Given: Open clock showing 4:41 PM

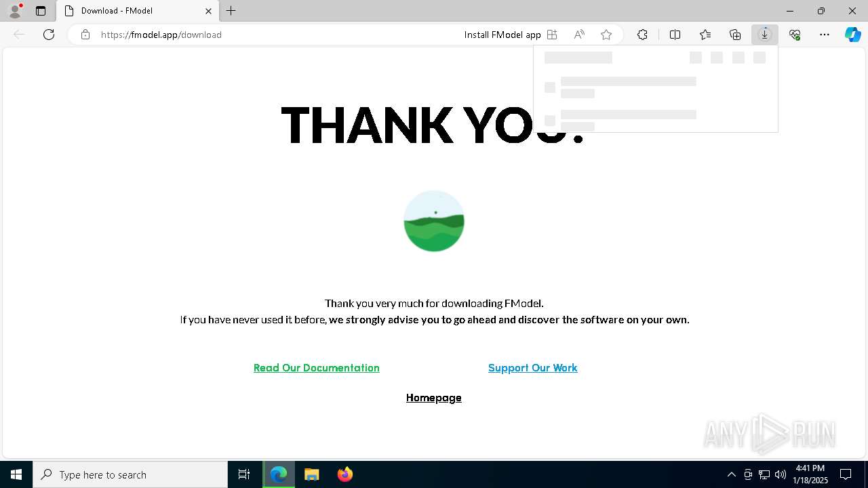Looking at the screenshot, I should point(810,474).
